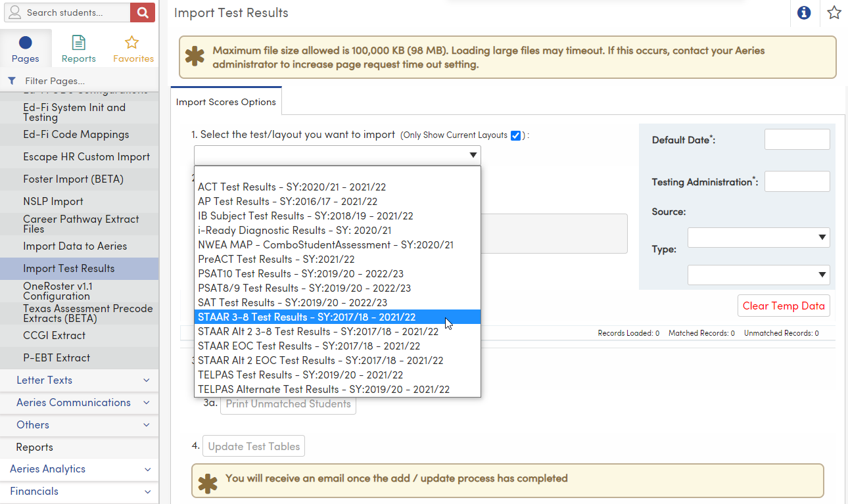
Task: Select PreACT Test Results option
Action: coord(337,259)
